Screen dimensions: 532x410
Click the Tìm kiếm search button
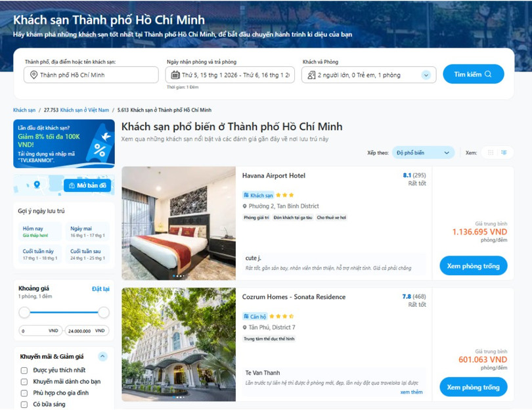click(x=474, y=74)
